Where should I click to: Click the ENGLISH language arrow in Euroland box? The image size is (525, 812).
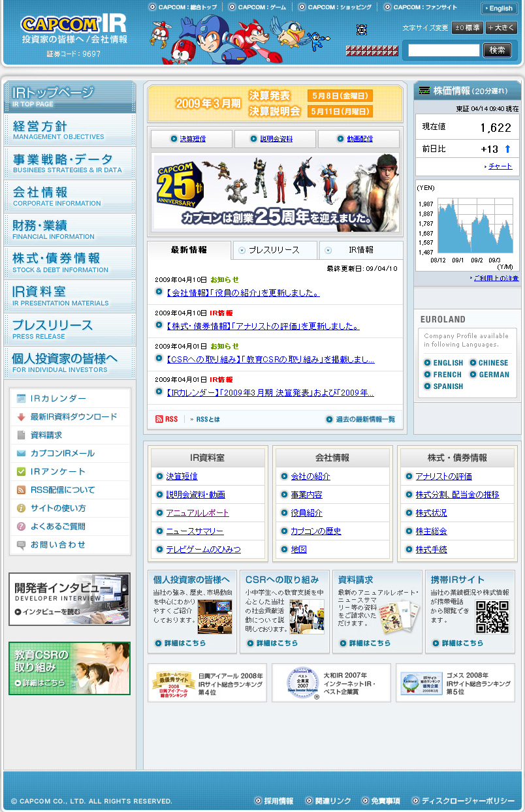(427, 363)
